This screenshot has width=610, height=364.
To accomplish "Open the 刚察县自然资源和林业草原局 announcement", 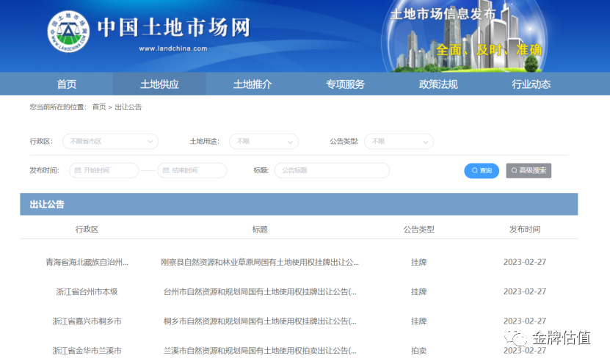I will (x=260, y=262).
